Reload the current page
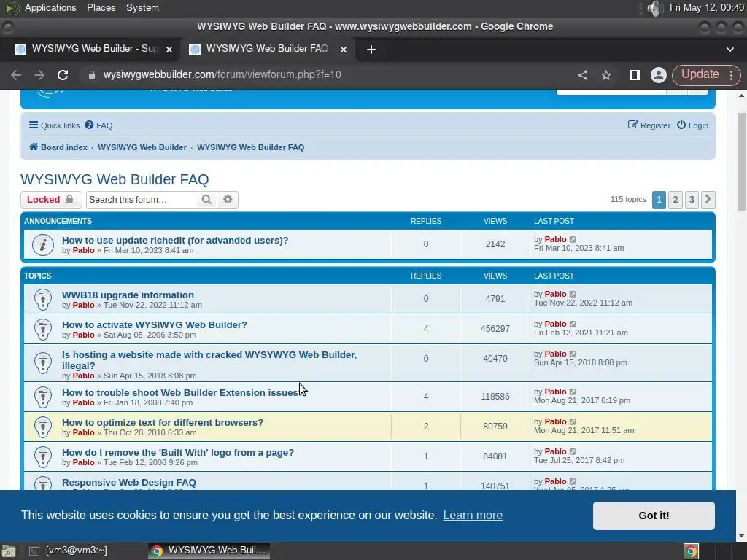The height and width of the screenshot is (560, 747). click(x=63, y=75)
